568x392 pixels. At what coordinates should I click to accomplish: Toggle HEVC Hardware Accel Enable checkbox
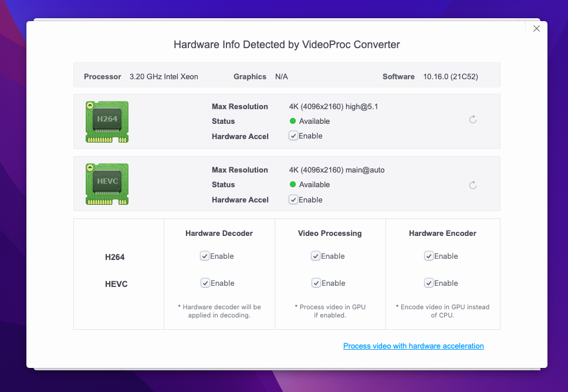coord(293,200)
